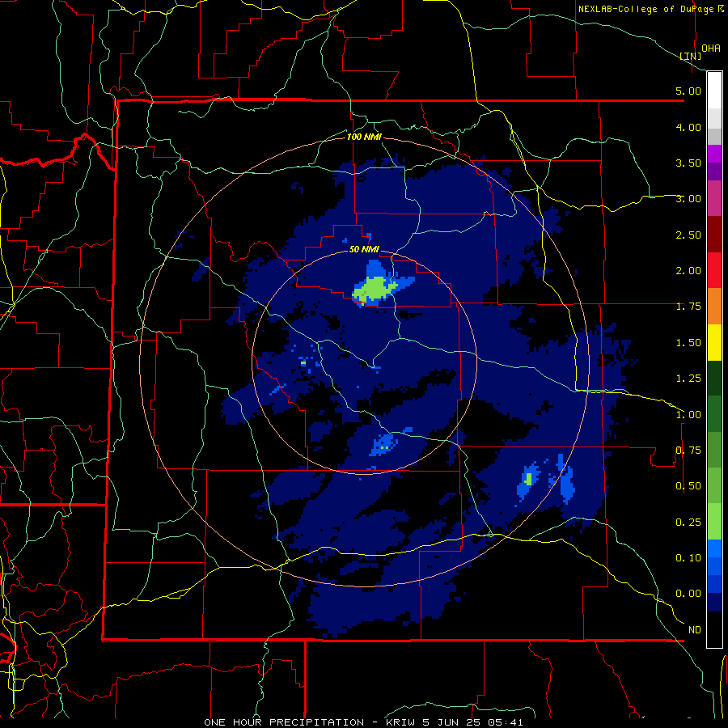The image size is (728, 728).
Task: Click the '4.00' scale label
Action: (688, 127)
